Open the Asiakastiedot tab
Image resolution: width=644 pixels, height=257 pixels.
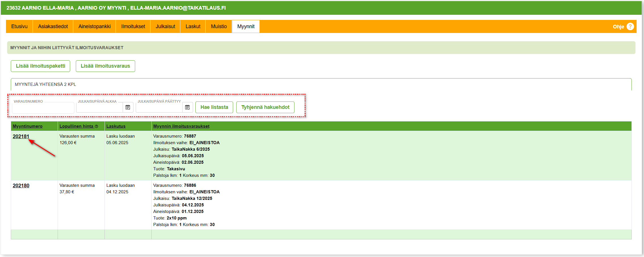[x=53, y=26]
